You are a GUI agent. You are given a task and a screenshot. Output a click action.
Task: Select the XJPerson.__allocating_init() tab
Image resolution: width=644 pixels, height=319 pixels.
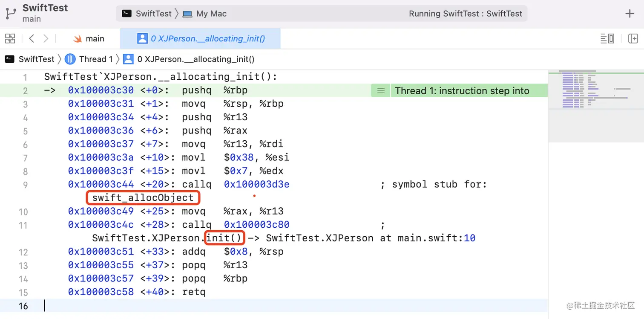click(201, 39)
